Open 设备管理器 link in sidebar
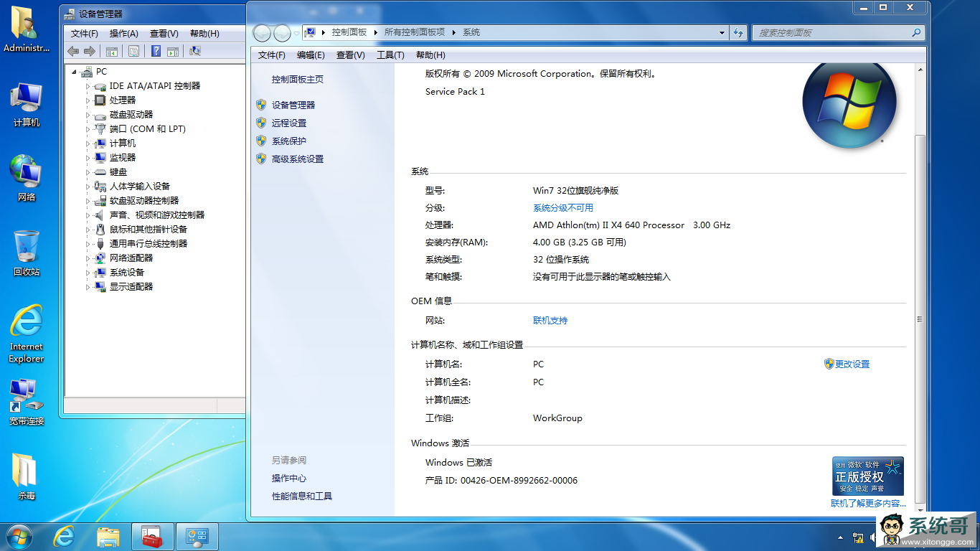 coord(293,105)
